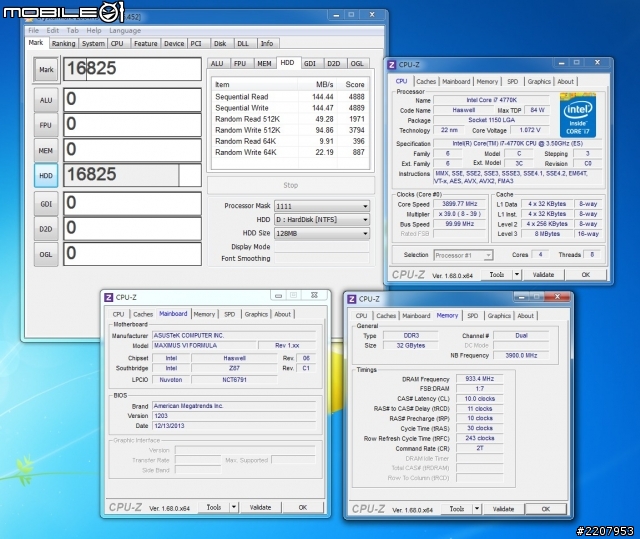This screenshot has width=640, height=539.
Task: Click the CPU-Z logo icon in Mainboard window title
Action: (108, 297)
